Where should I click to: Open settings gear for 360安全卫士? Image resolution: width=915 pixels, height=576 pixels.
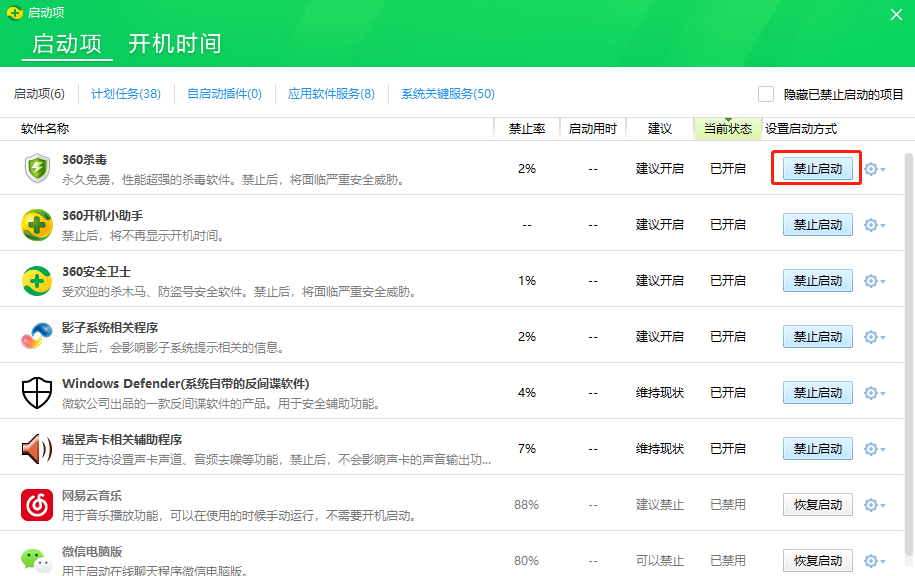(874, 281)
